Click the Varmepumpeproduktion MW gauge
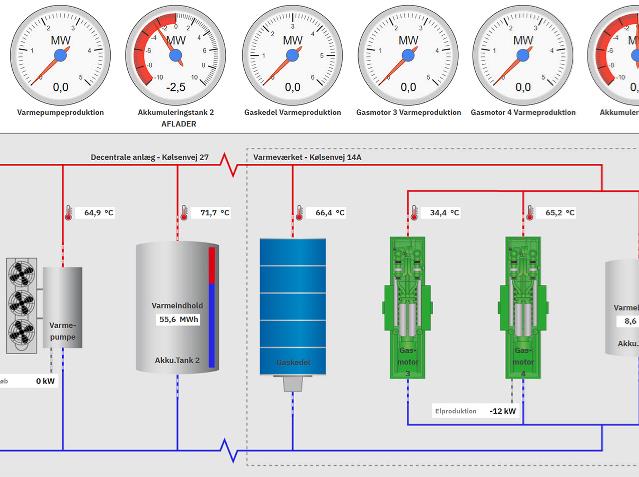The height and width of the screenshot is (477, 639). coord(60,52)
